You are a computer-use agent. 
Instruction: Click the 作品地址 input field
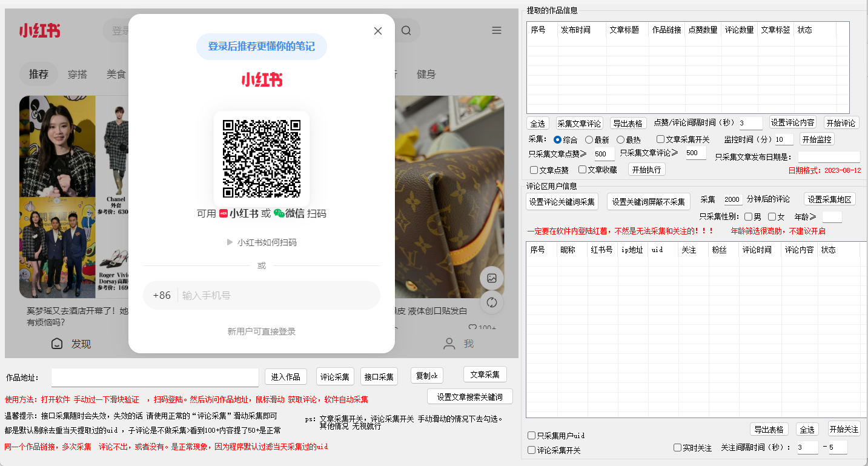click(155, 378)
